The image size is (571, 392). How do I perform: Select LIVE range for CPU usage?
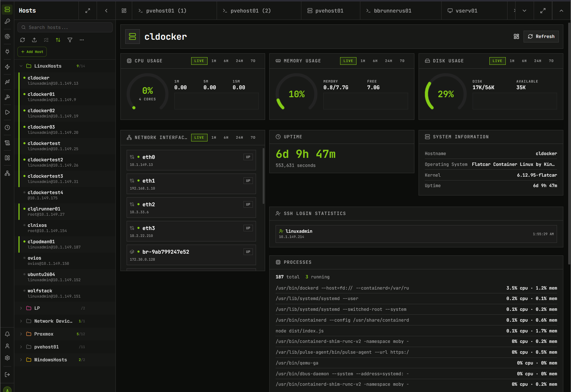(x=199, y=61)
